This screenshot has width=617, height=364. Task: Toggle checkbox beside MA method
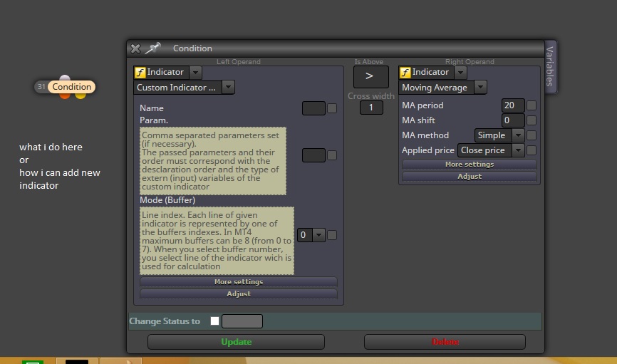click(532, 135)
